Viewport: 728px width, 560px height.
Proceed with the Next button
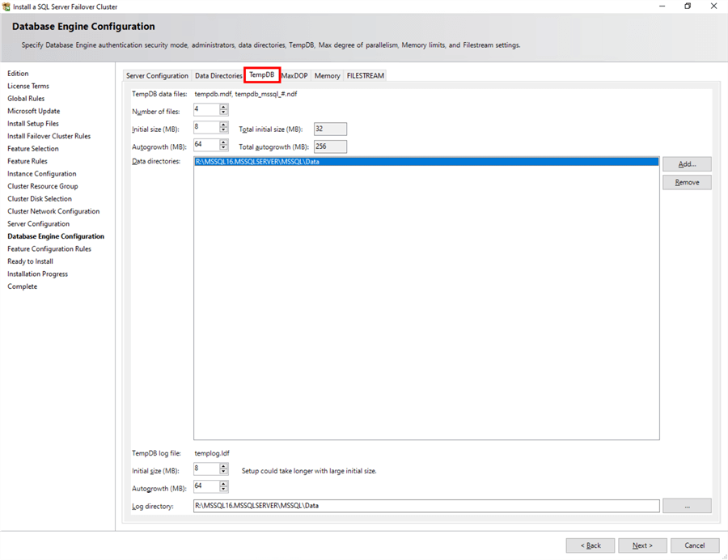pos(642,545)
